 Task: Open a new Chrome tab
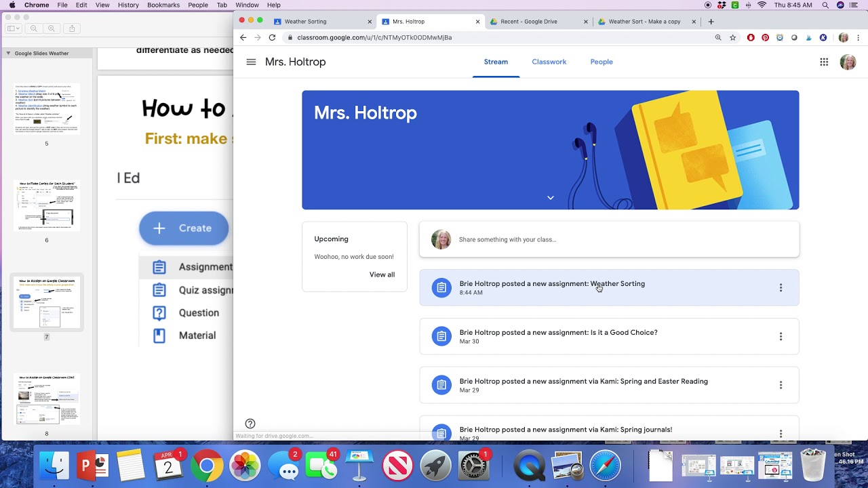point(711,22)
